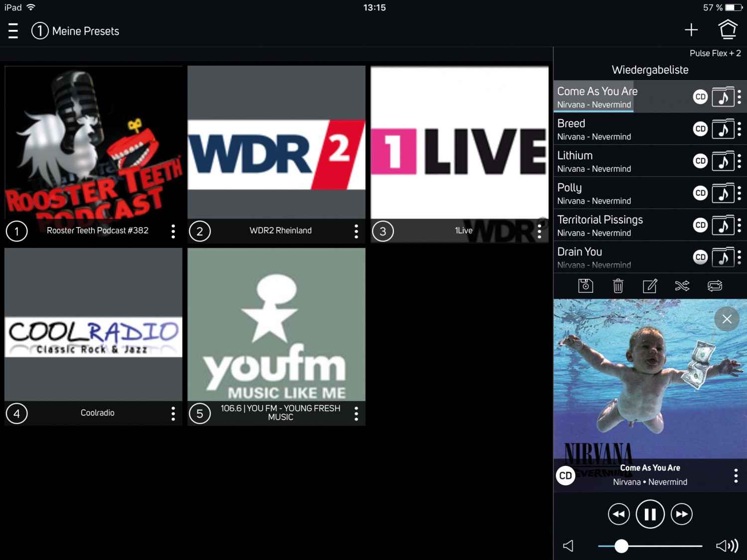Edit the playlist with pencil icon
Viewport: 747px width, 560px height.
650,286
